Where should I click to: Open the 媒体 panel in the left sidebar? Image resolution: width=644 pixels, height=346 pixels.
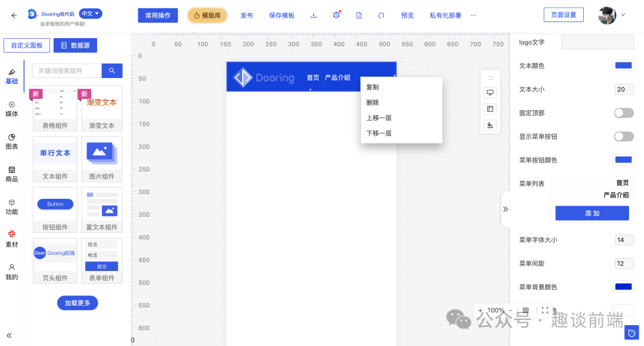(11, 109)
